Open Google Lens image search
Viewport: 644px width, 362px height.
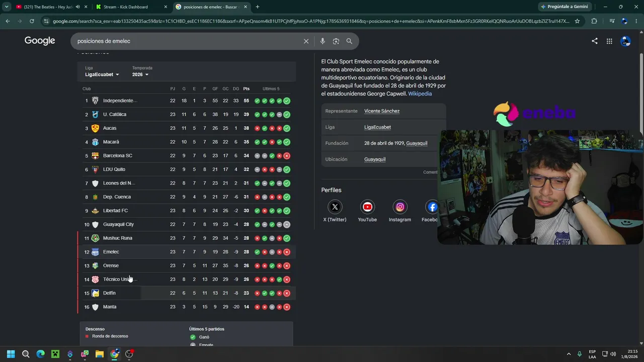(336, 41)
